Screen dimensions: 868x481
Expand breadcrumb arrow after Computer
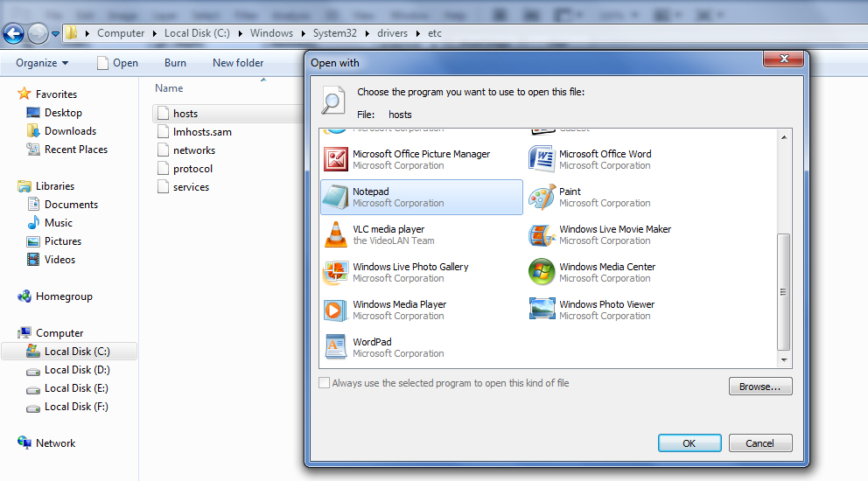tap(155, 33)
